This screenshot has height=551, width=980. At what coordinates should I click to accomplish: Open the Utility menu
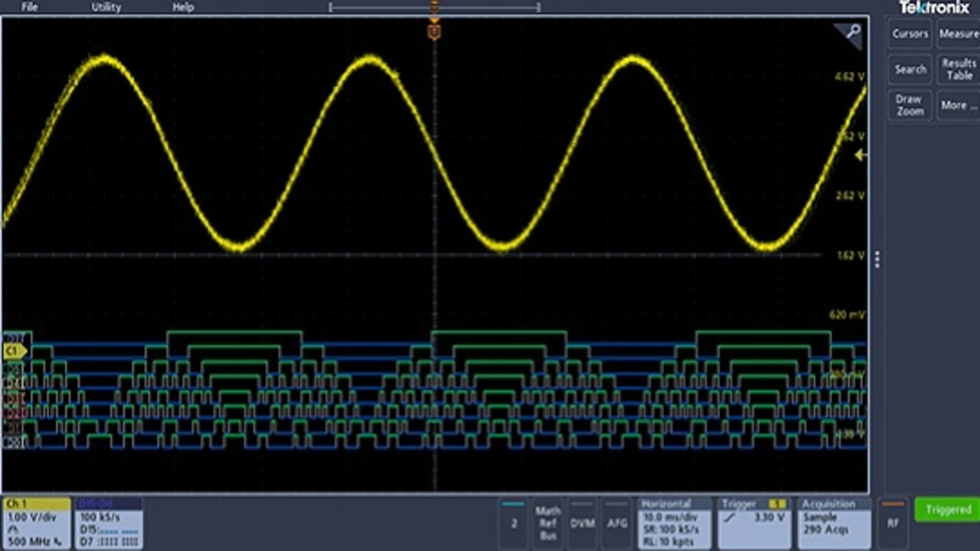[106, 7]
